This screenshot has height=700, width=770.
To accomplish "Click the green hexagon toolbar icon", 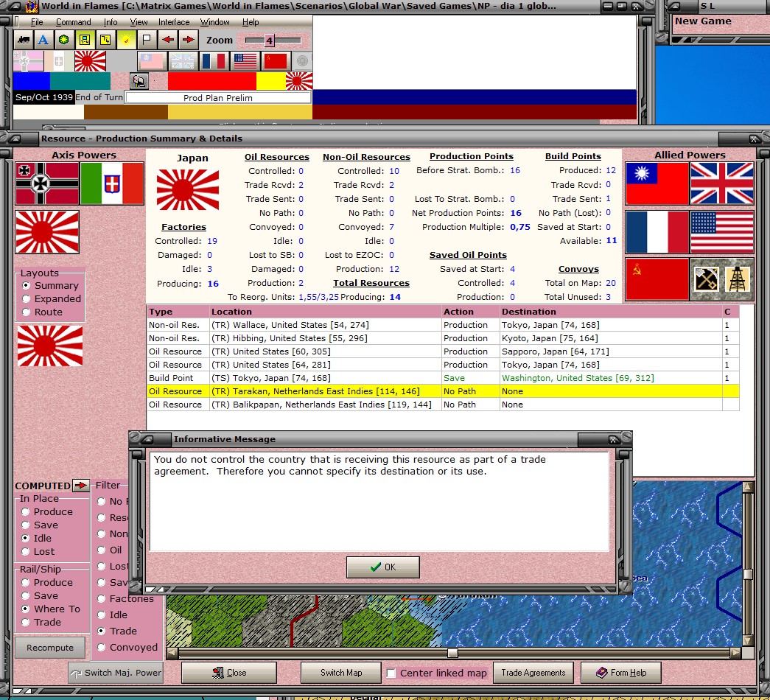I will (64, 40).
